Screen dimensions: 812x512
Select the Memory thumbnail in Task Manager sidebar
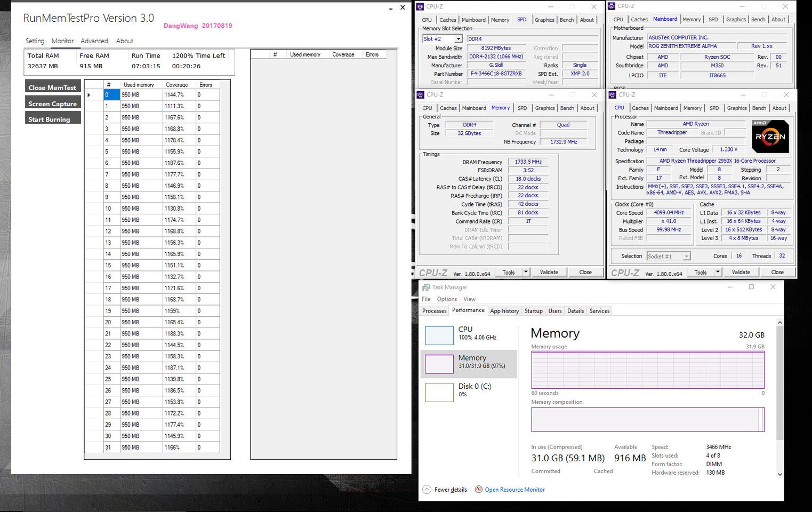[439, 364]
